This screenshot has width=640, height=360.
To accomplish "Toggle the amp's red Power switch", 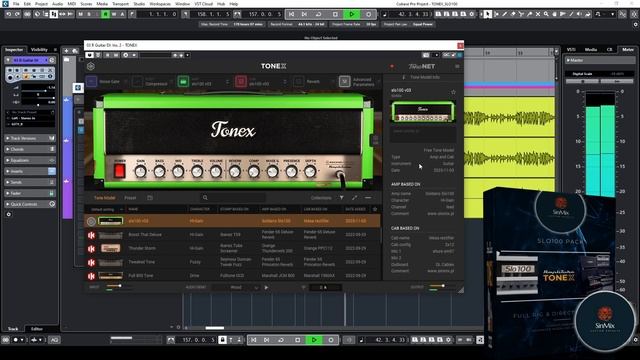I will pyautogui.click(x=120, y=171).
